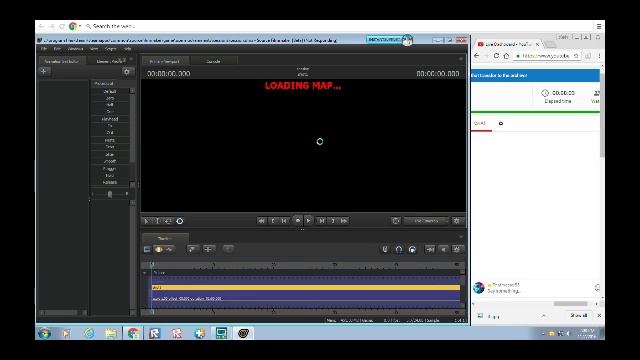The image size is (640, 360).
Task: Click the timeline playhead marker at start
Action: point(152,264)
